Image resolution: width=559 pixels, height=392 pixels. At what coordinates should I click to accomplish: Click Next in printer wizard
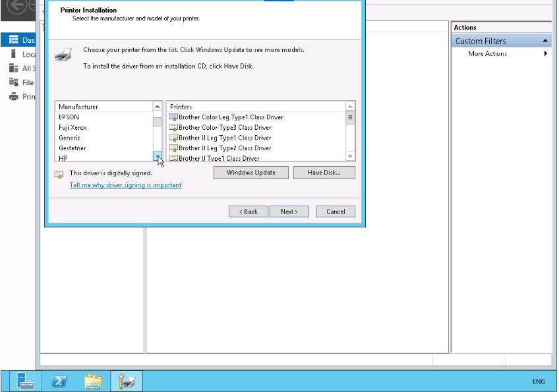pyautogui.click(x=289, y=211)
